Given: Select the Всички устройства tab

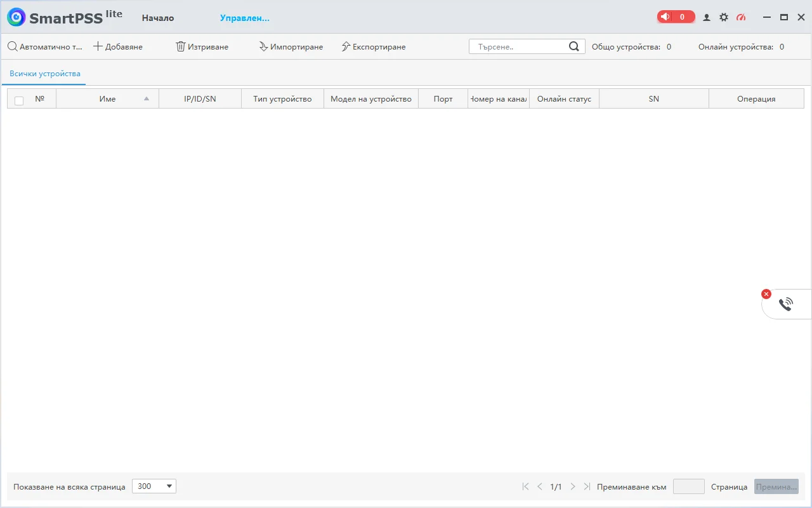Looking at the screenshot, I should pos(45,74).
